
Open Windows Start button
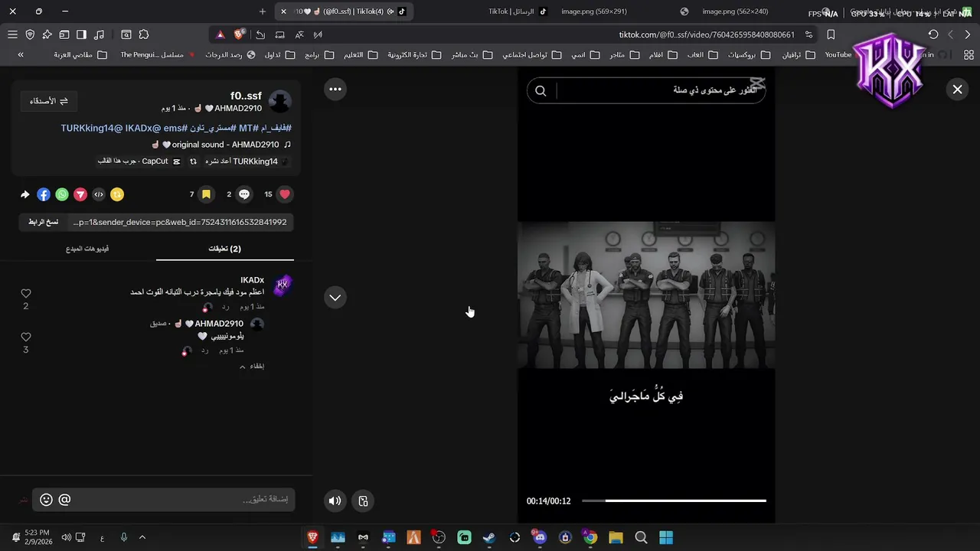[666, 538]
